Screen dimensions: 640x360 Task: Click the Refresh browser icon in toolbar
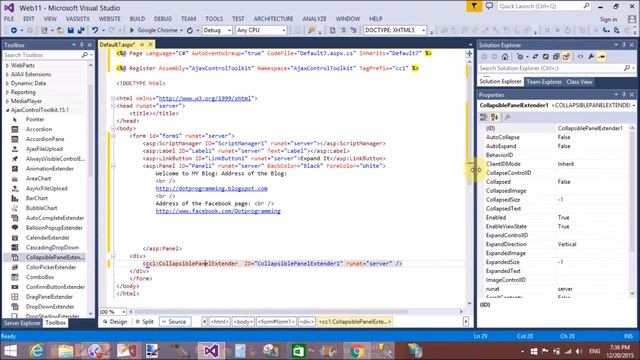click(190, 30)
